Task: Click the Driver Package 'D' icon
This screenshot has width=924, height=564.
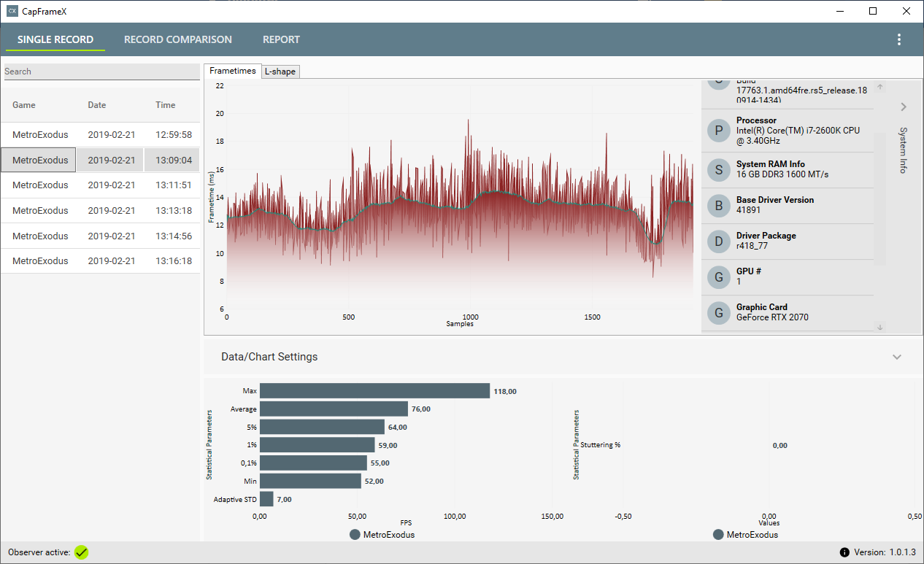Action: [719, 242]
